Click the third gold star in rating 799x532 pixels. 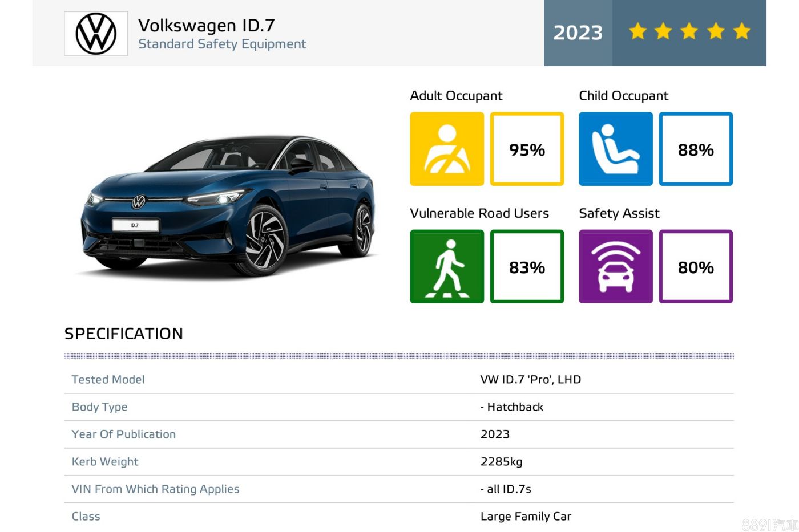[689, 31]
